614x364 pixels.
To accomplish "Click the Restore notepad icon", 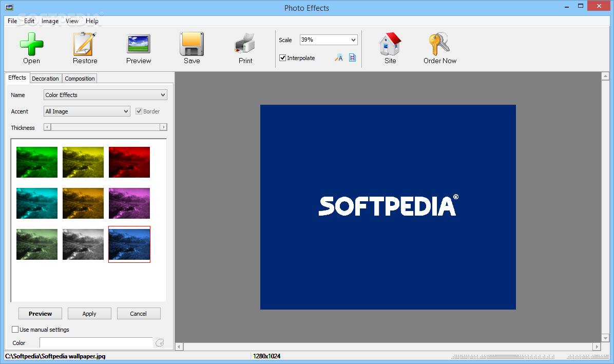I will click(85, 44).
